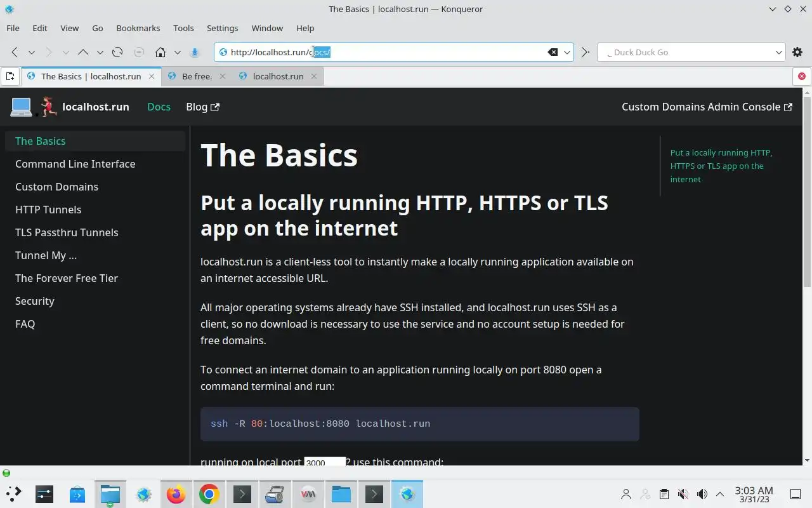
Task: Click the blue download toolbar icon
Action: click(195, 52)
